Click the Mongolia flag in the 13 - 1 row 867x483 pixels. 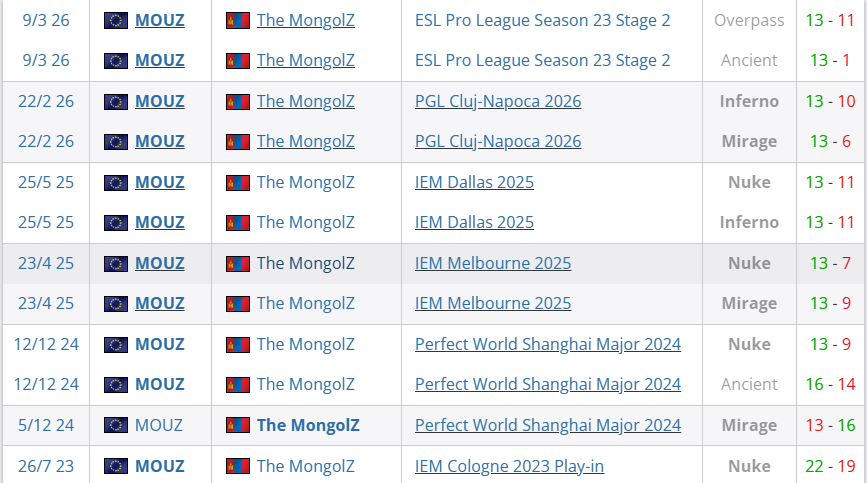(238, 60)
